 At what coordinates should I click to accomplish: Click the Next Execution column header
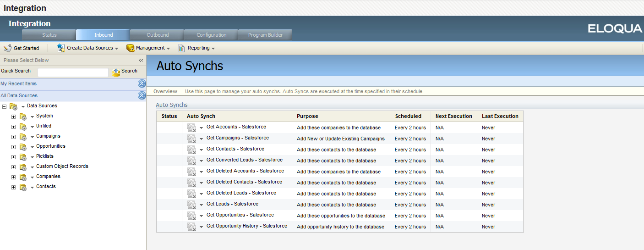click(x=454, y=116)
